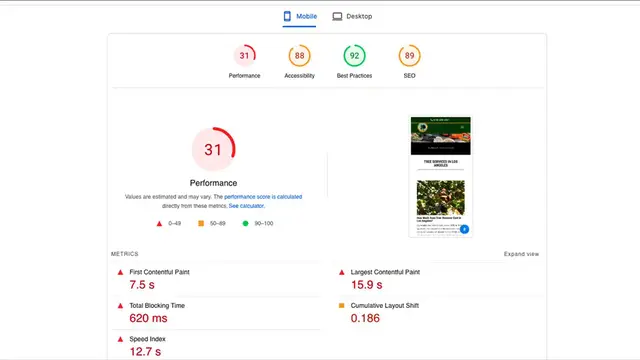Open the Performance score gauge 31
This screenshot has height=360, width=640.
244,56
